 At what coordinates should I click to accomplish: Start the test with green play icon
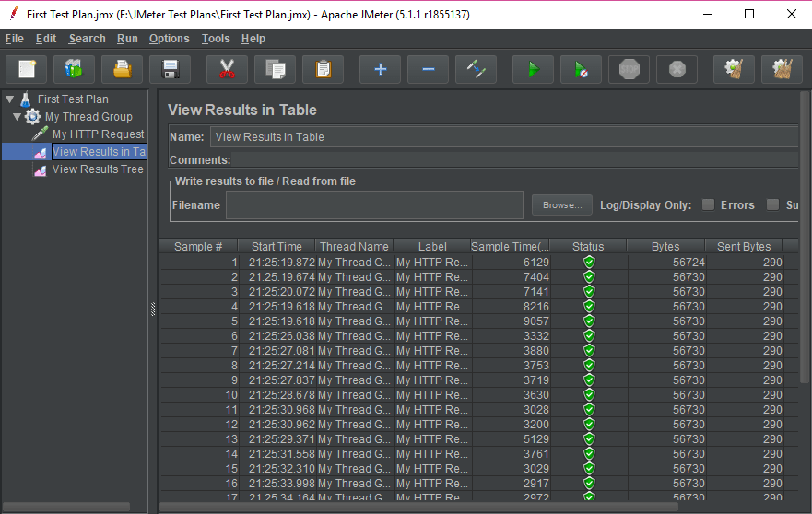click(533, 69)
